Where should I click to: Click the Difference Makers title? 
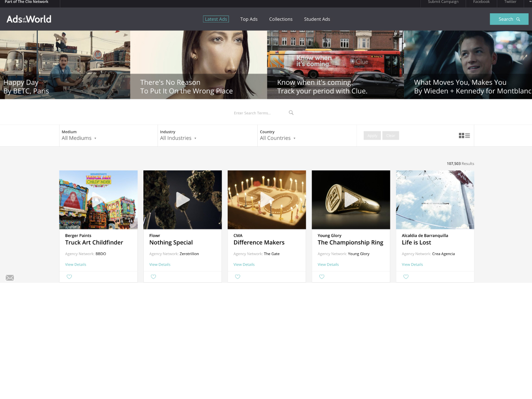(x=259, y=243)
